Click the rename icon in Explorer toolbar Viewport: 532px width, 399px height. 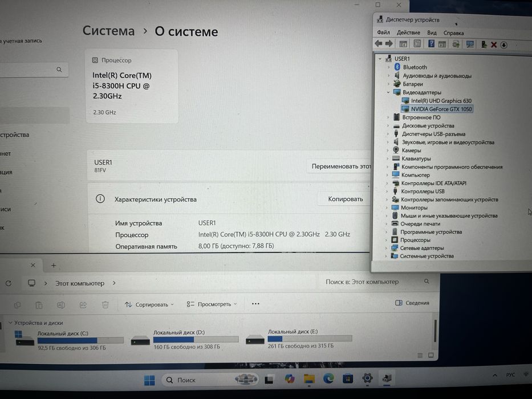click(x=61, y=305)
